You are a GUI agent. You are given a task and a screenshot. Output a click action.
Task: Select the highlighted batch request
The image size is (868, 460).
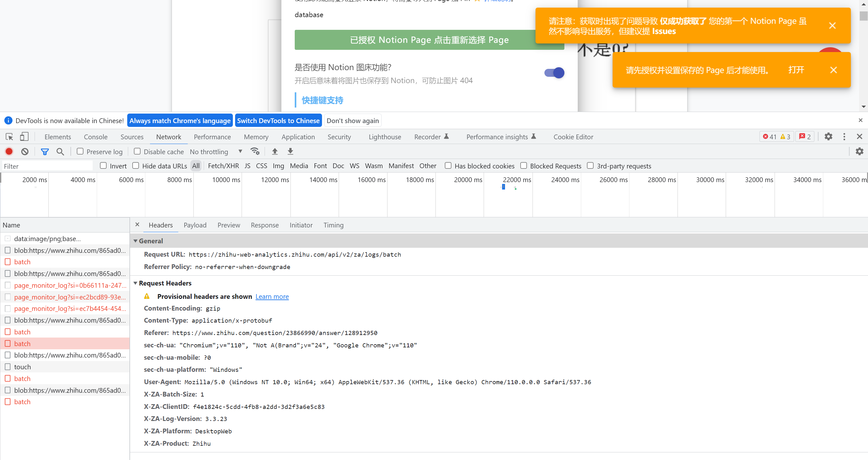coord(22,343)
